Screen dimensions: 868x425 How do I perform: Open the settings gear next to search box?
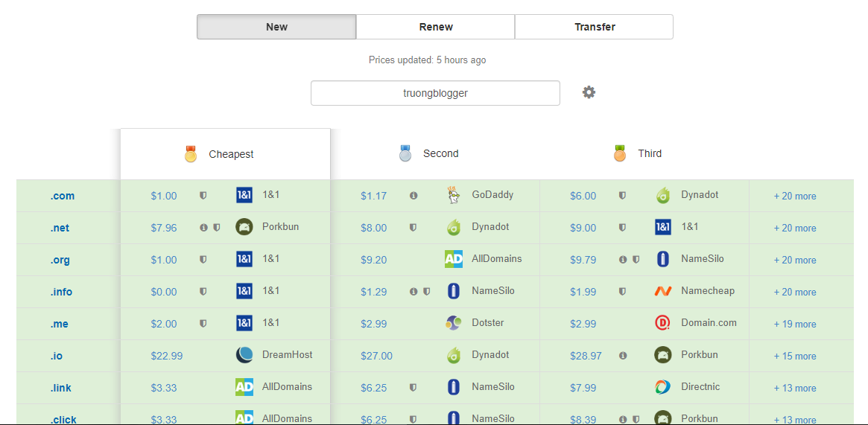[589, 92]
